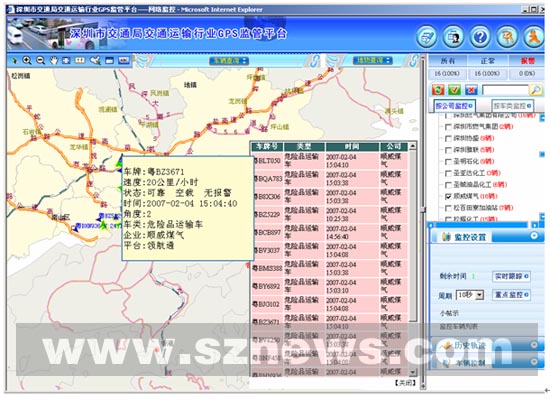Viewport: 550px width, 399px height.
Task: Click the keys round header icon
Action: click(x=507, y=36)
